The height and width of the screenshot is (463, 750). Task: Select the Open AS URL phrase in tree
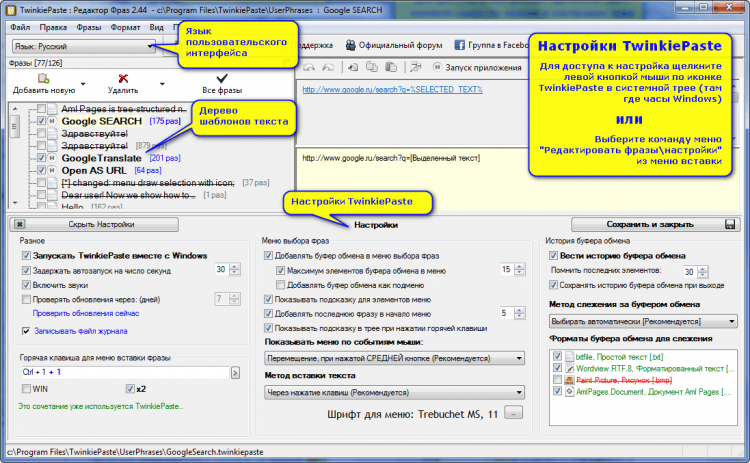94,170
